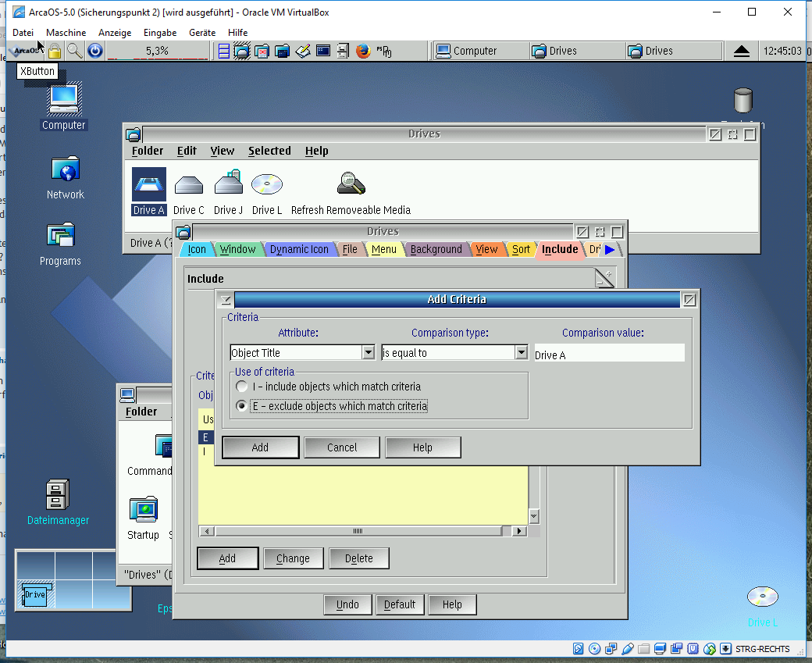Select the 'E' criteria row in the list

(x=205, y=437)
